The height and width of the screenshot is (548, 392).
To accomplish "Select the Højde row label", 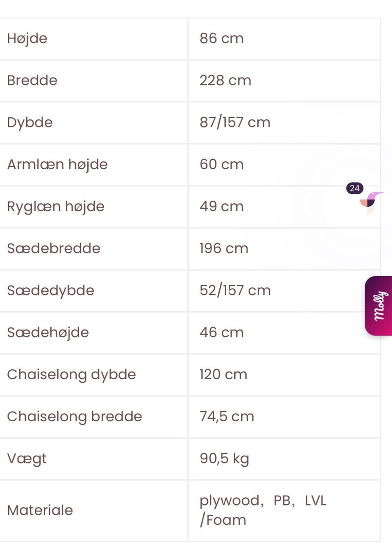I will [x=27, y=38].
